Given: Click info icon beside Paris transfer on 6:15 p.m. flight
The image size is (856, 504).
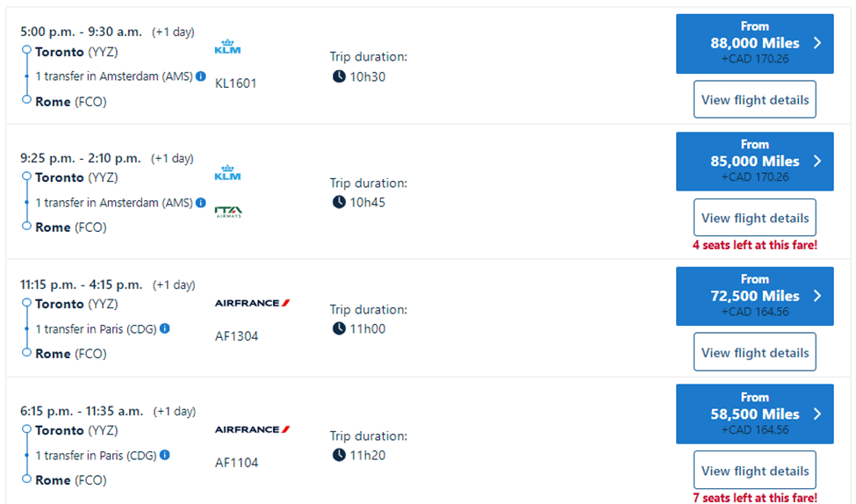Looking at the screenshot, I should (165, 456).
